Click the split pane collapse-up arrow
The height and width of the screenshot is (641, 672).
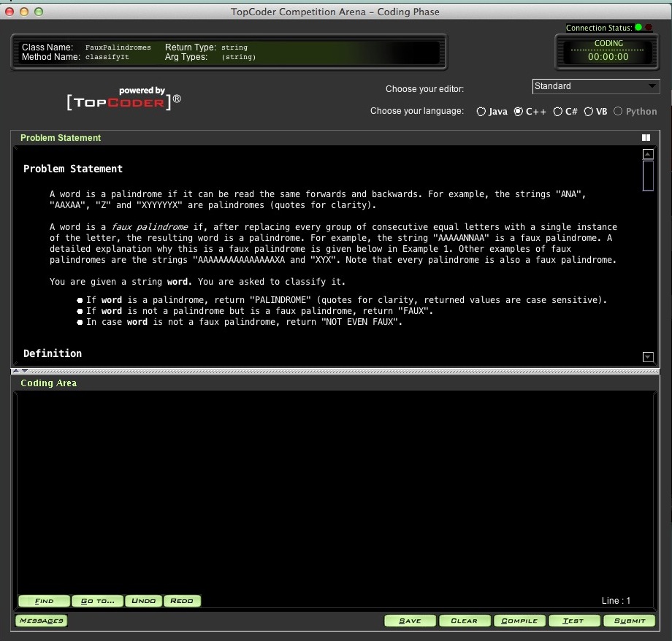pyautogui.click(x=16, y=372)
